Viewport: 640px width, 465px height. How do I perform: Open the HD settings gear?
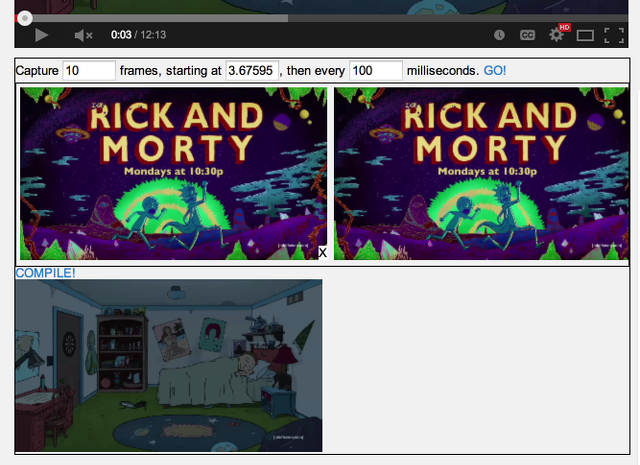click(x=558, y=34)
